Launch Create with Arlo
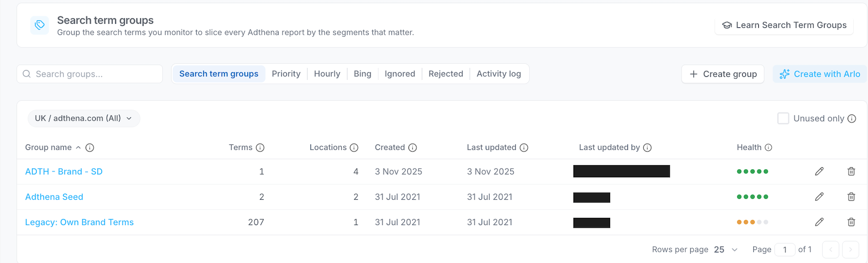Viewport: 868px width, 263px height. click(819, 74)
